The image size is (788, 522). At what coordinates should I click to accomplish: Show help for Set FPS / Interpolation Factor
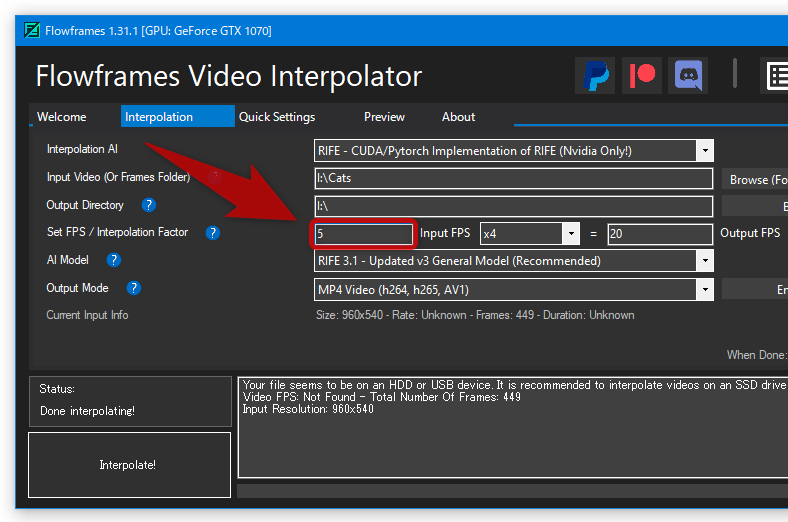point(213,233)
